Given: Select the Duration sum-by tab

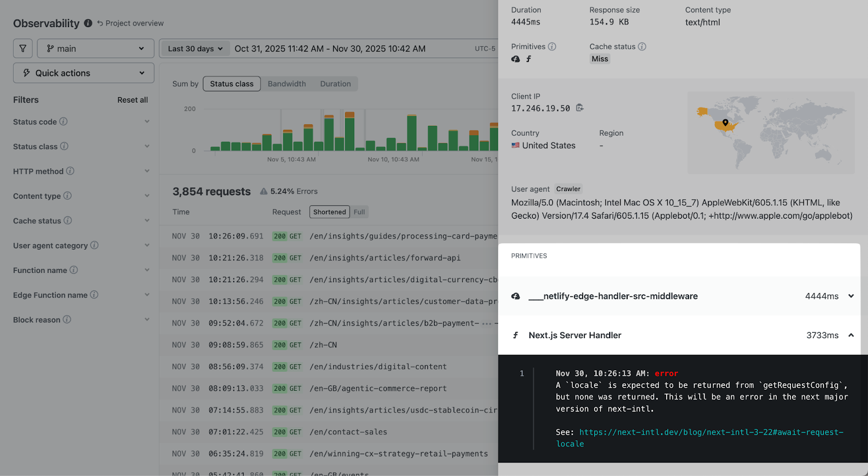Looking at the screenshot, I should click(x=335, y=84).
